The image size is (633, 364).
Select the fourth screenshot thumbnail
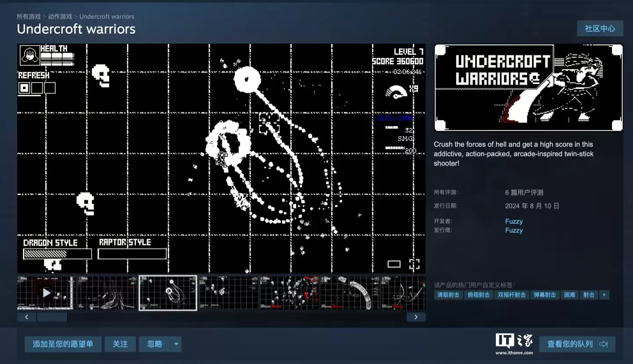tap(228, 293)
